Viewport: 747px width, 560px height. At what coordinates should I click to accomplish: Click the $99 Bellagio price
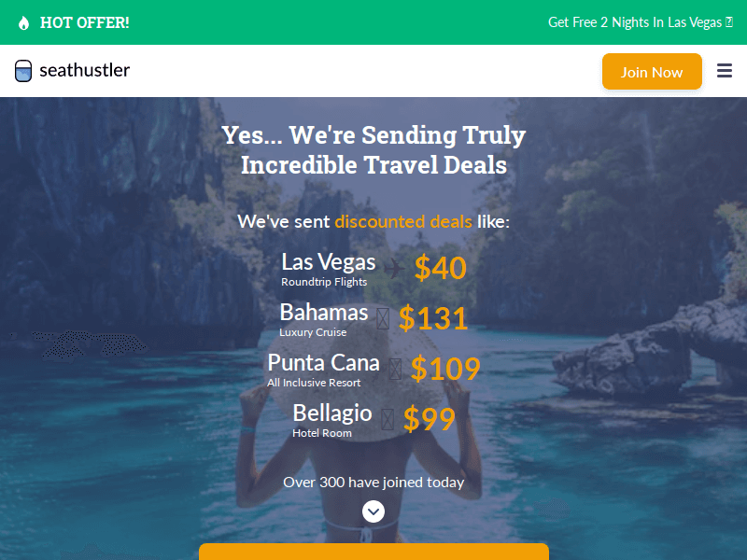[430, 419]
